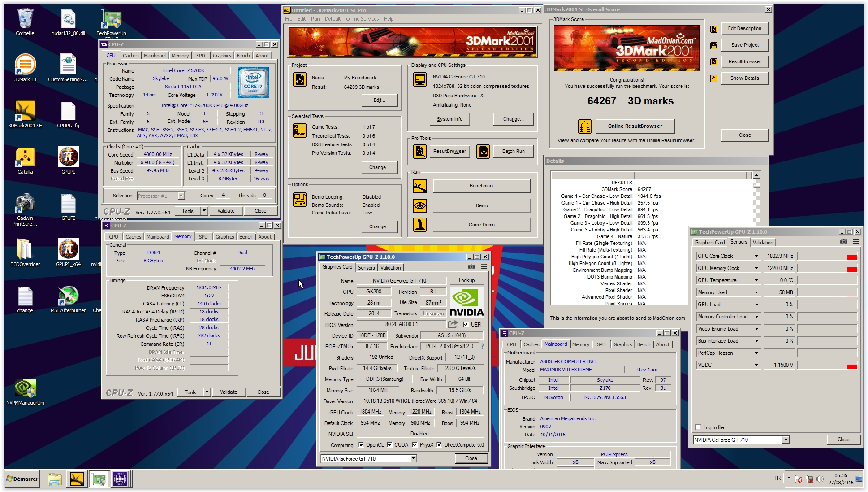Click the Show Details magnifier icon
868x492 pixels.
(714, 78)
